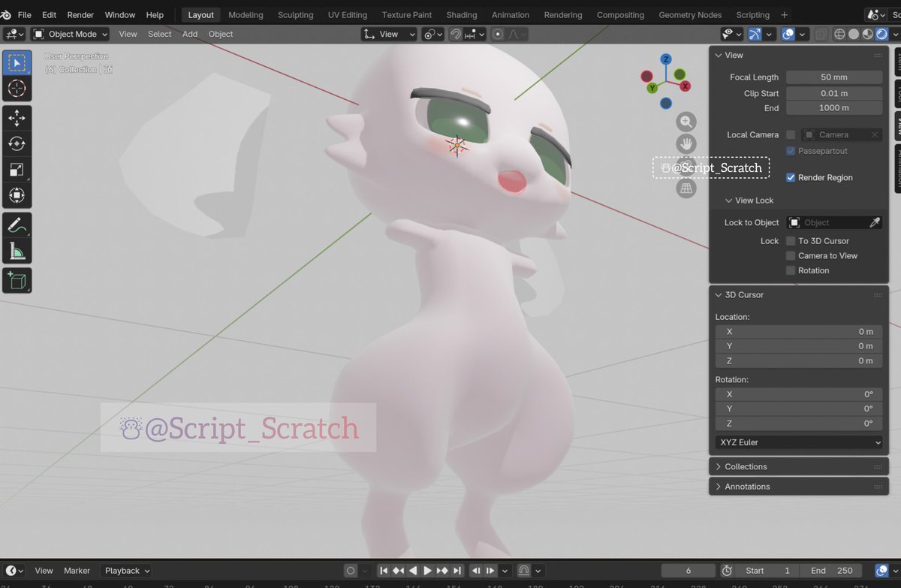Open the timeline Marker menu

coord(77,571)
